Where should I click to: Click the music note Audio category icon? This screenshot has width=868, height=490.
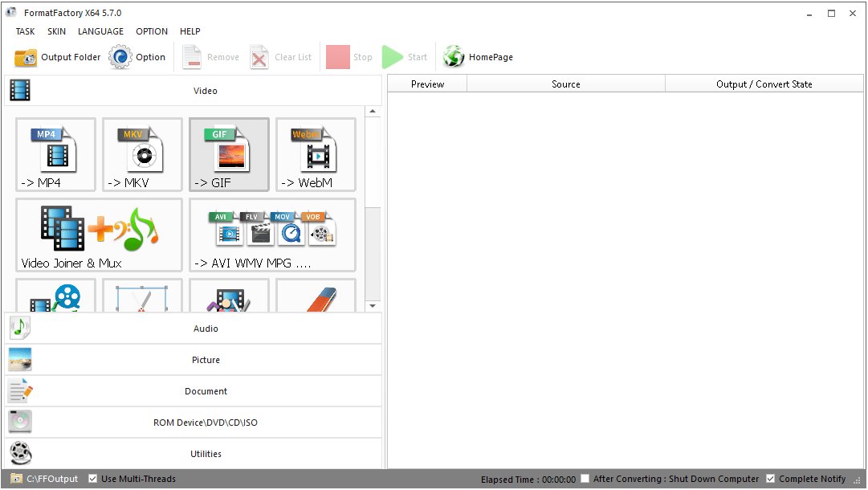pyautogui.click(x=20, y=329)
